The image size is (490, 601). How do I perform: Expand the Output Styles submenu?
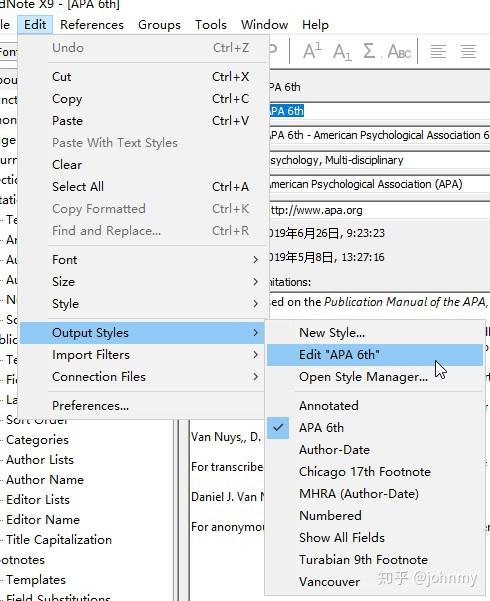click(143, 333)
